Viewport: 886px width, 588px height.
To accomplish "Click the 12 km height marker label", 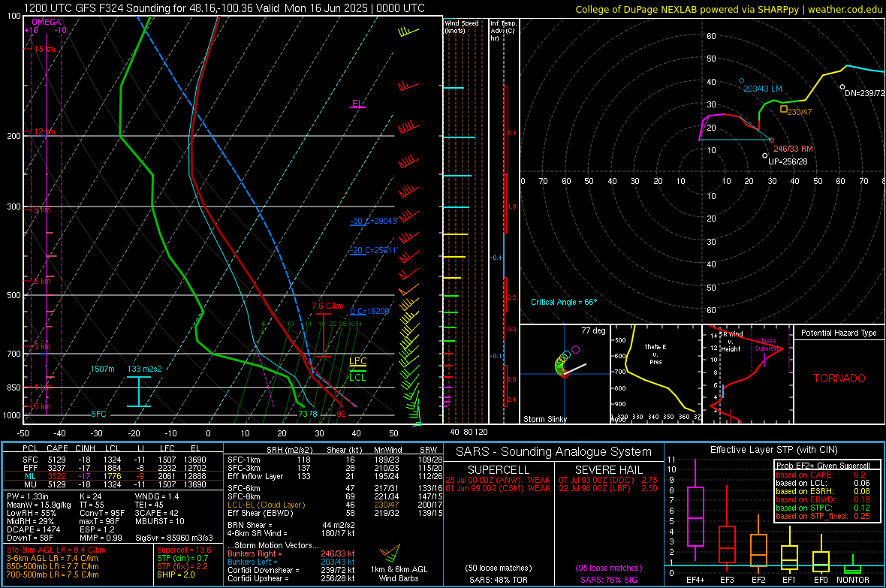I will [44, 131].
